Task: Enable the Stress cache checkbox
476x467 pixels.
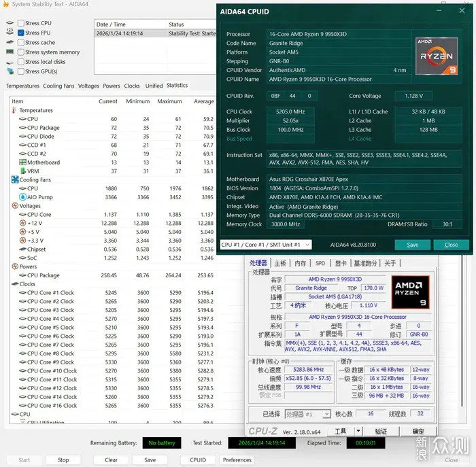Action: coord(21,42)
